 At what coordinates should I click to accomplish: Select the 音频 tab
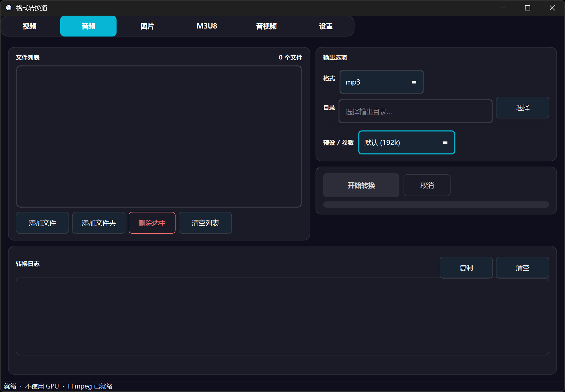click(x=88, y=26)
